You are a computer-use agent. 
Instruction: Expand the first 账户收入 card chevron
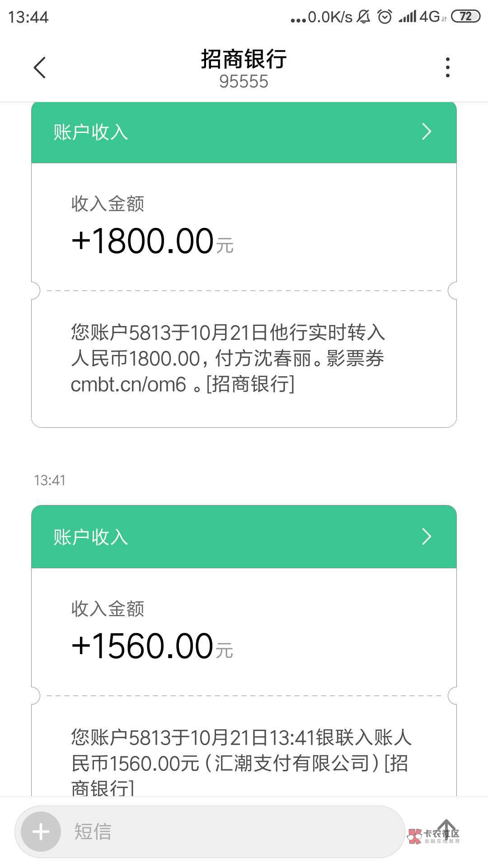point(426,132)
